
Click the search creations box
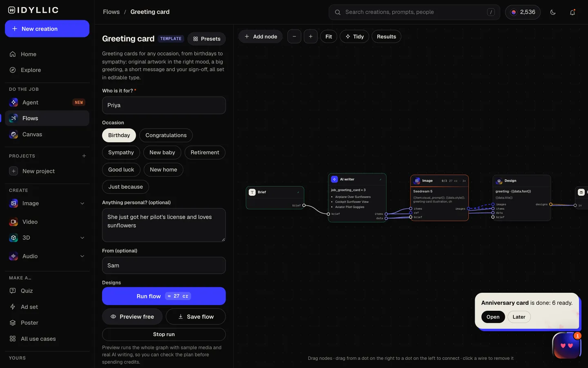coord(414,12)
